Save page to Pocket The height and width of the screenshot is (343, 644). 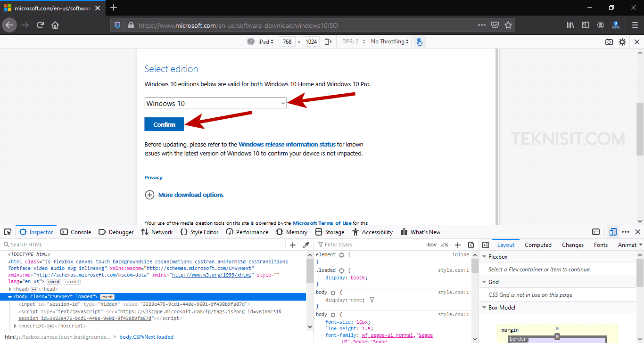(495, 25)
